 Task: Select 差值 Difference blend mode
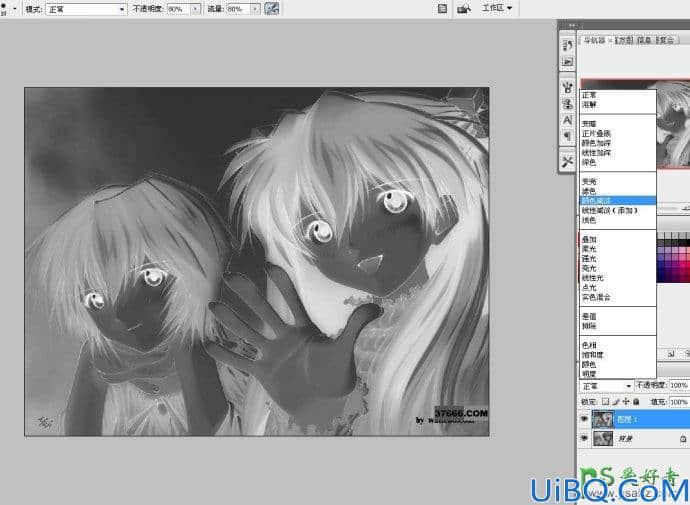coord(618,316)
